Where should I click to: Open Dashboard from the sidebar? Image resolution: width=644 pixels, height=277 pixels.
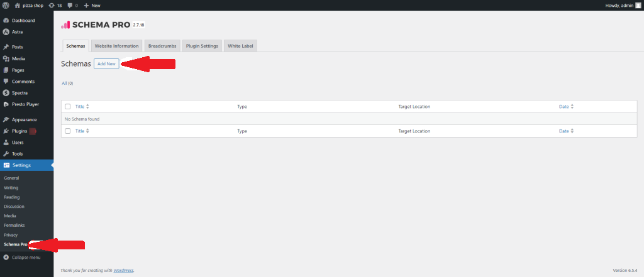(23, 21)
